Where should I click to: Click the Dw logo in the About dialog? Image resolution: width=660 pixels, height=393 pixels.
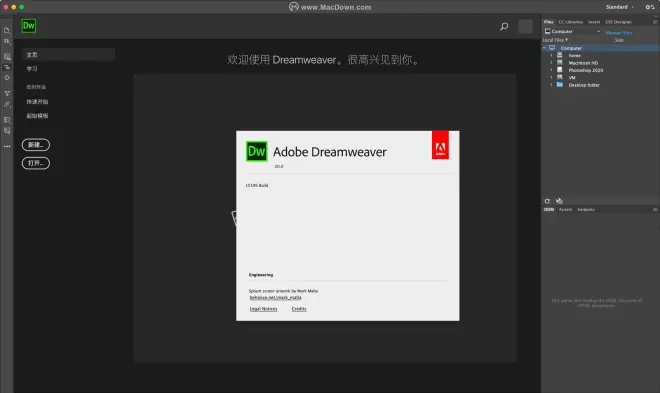click(x=257, y=151)
